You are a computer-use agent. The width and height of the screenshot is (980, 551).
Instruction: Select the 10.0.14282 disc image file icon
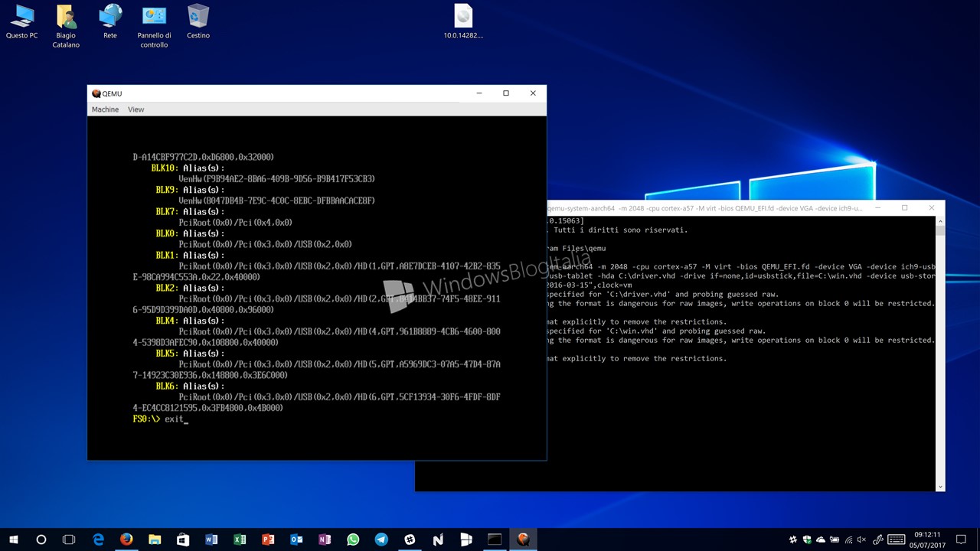(x=463, y=21)
